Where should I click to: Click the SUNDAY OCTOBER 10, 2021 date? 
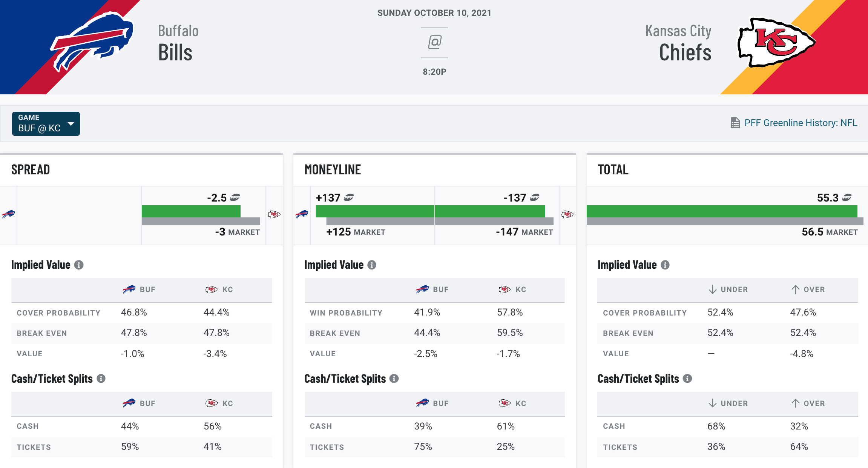[x=434, y=13]
